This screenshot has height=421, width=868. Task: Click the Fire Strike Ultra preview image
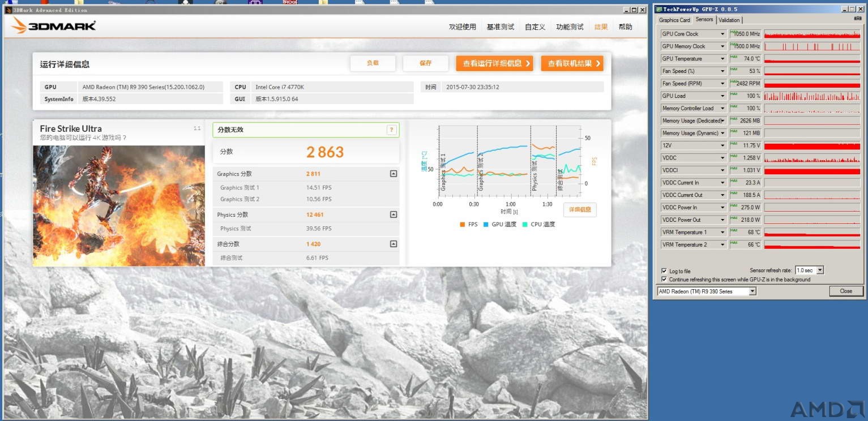click(119, 206)
